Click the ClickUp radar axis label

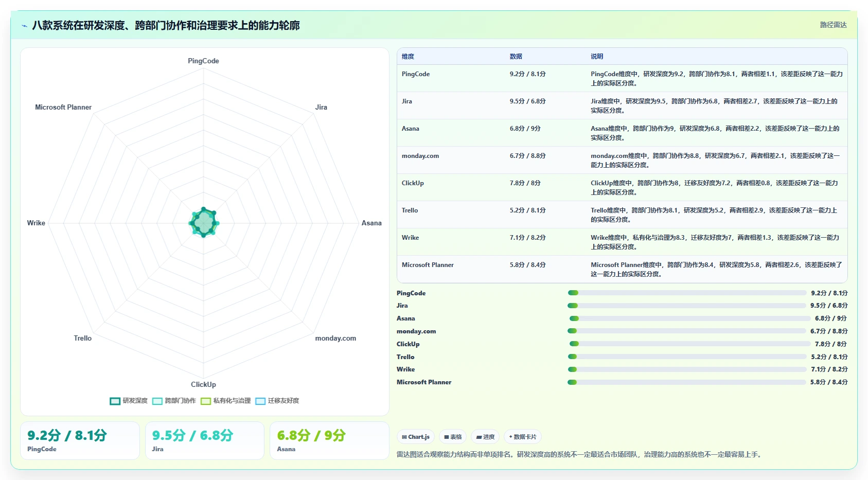click(x=203, y=384)
